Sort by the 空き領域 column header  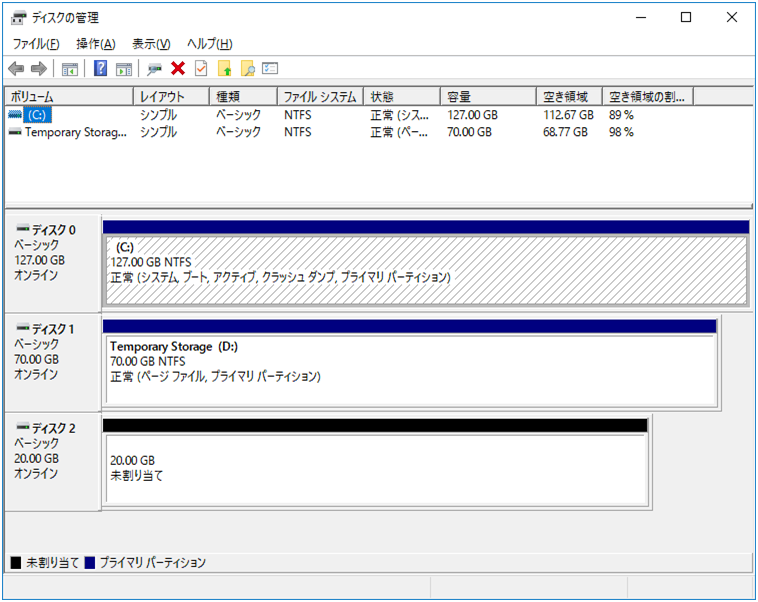[569, 97]
